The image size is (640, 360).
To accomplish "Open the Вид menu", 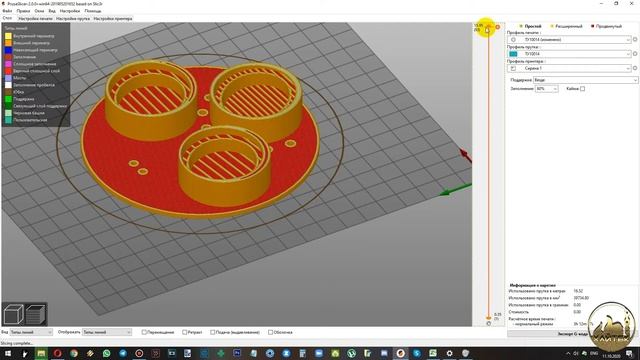I will 52,11.
